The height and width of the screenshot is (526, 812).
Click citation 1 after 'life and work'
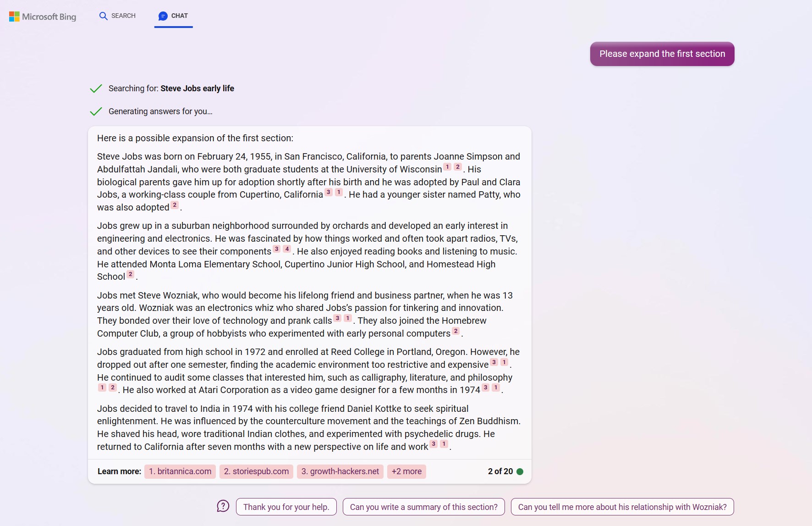tap(444, 444)
